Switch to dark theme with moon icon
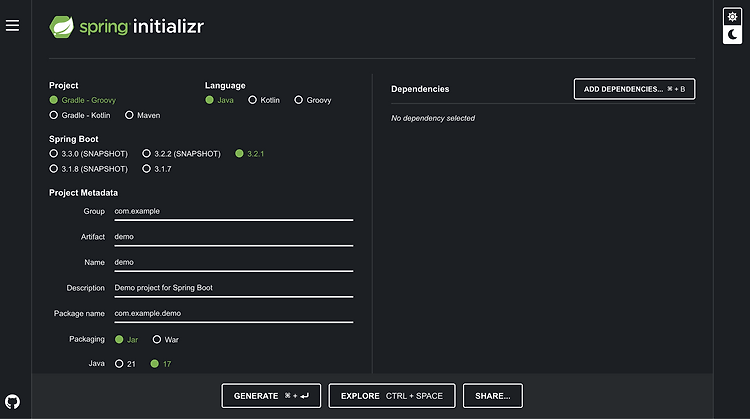 point(732,34)
